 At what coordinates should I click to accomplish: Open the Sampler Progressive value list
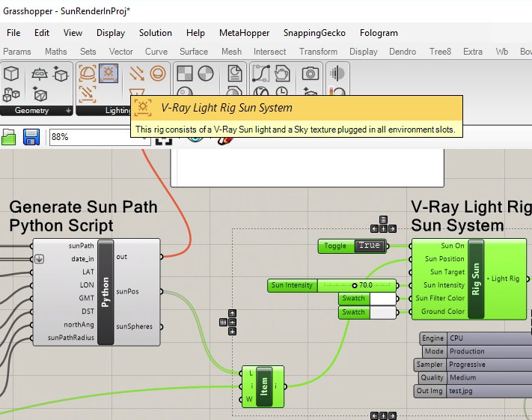(489, 365)
